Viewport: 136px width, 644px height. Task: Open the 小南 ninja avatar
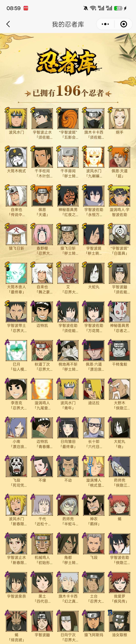click(x=16, y=428)
